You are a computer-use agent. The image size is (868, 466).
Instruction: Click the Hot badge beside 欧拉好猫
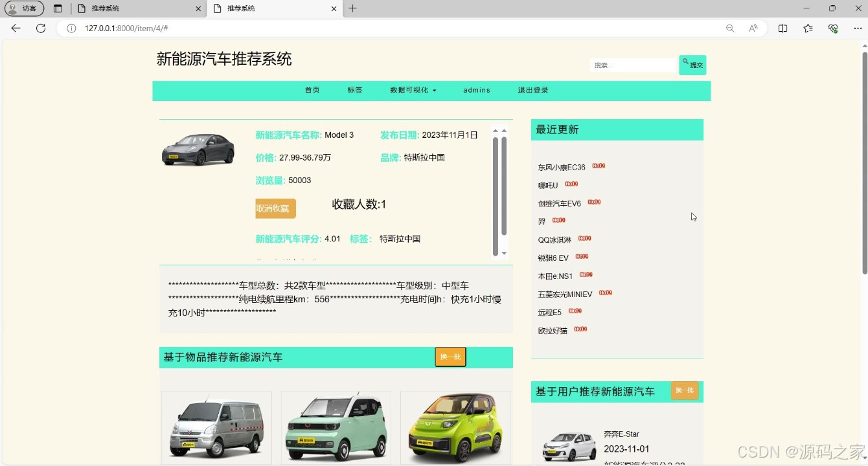click(580, 329)
